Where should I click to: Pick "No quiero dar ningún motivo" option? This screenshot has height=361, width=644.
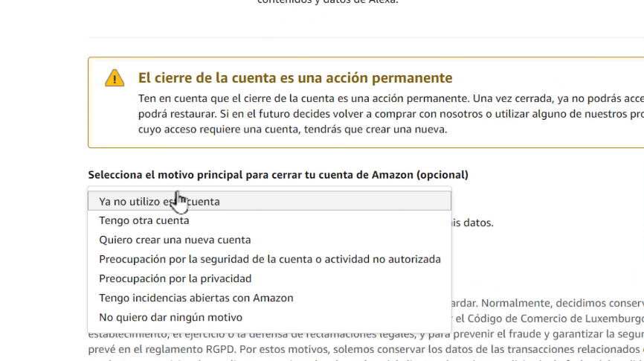point(170,317)
